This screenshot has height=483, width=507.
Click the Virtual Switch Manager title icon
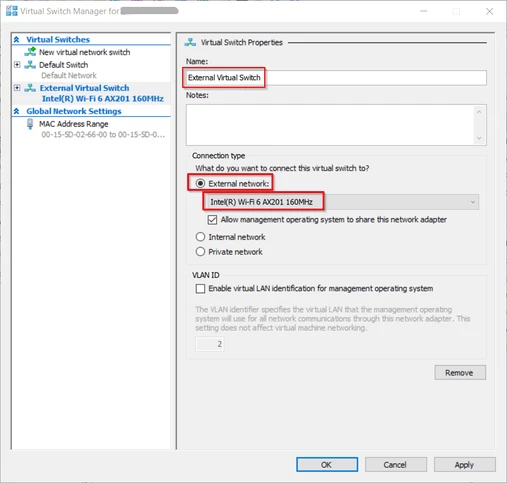12,11
